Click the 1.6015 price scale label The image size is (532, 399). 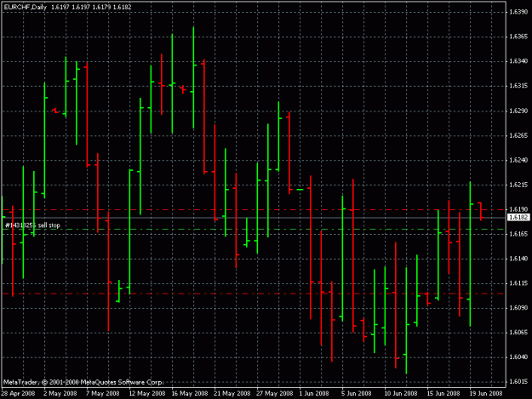[518, 382]
